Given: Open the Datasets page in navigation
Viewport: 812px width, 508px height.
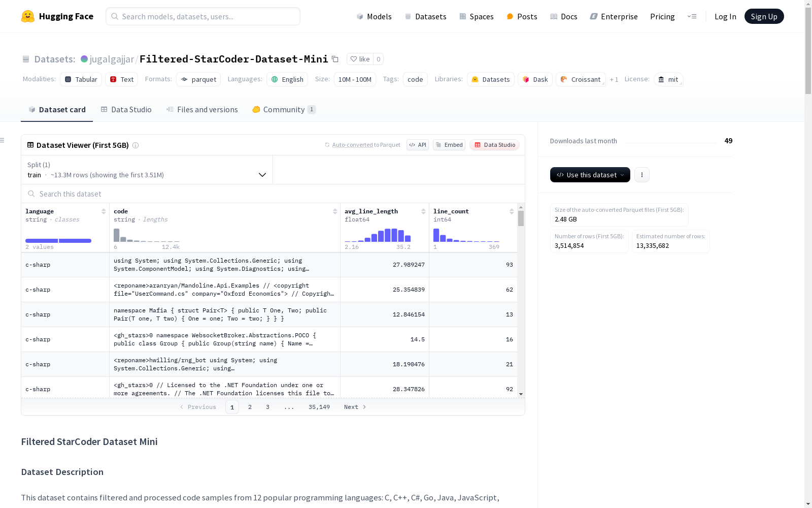Looking at the screenshot, I should click(425, 16).
